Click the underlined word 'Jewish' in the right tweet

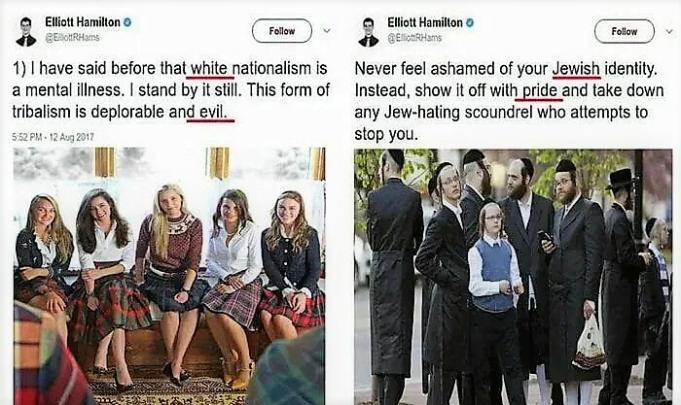(576, 69)
